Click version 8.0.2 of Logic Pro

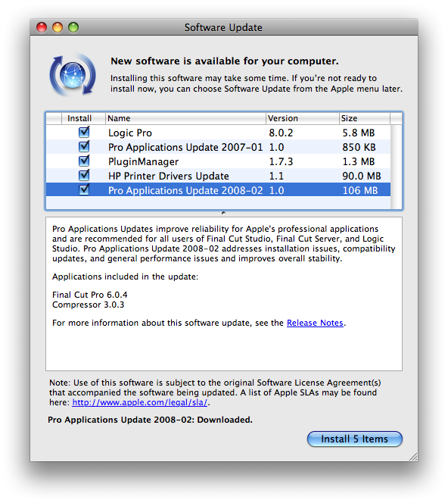tap(281, 133)
